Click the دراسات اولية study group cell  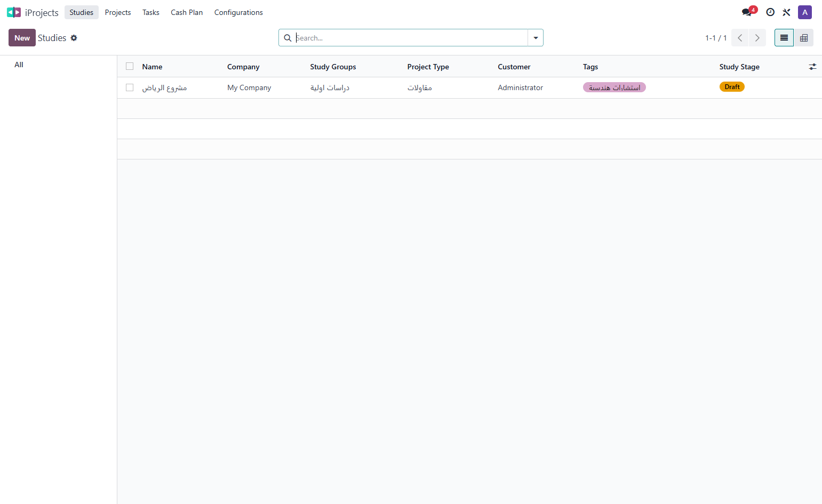click(x=330, y=87)
